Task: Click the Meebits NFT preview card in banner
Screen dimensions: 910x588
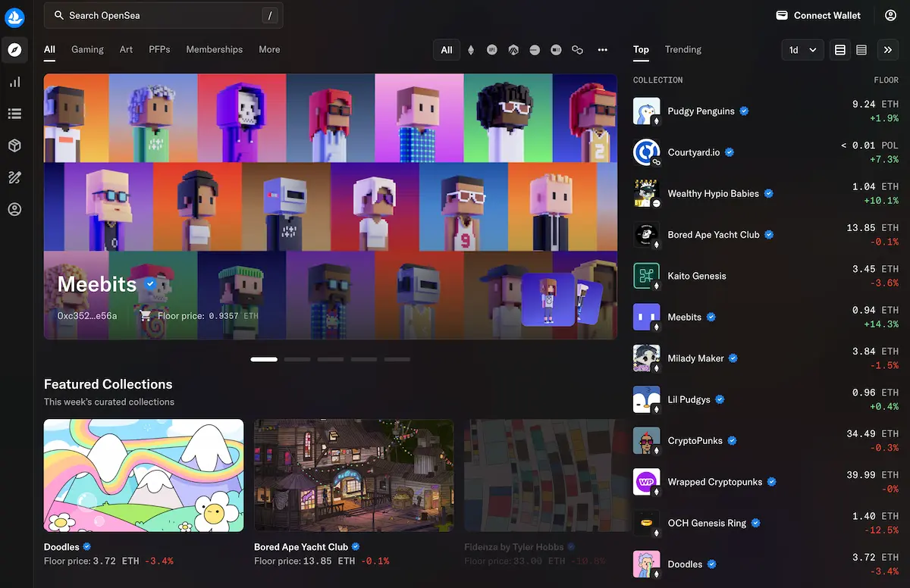Action: click(548, 300)
